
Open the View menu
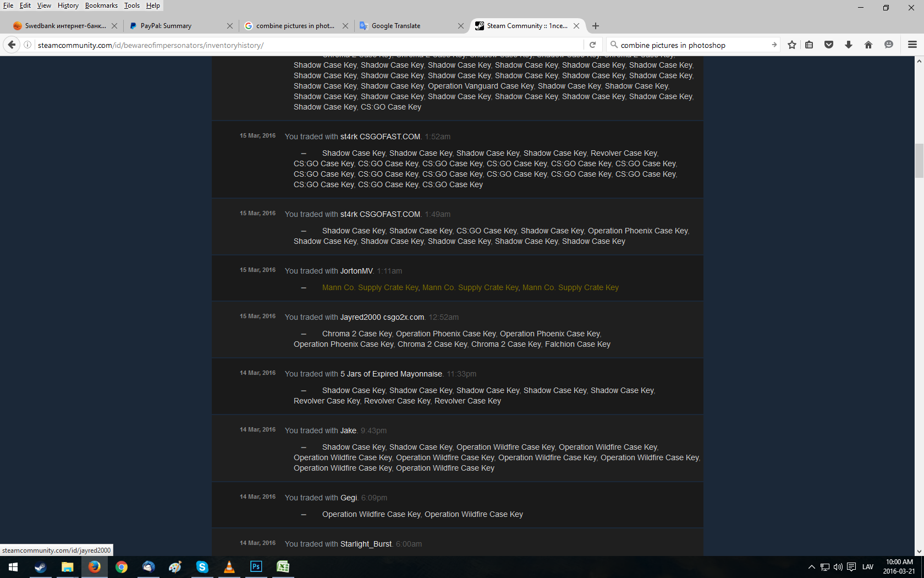coord(44,6)
